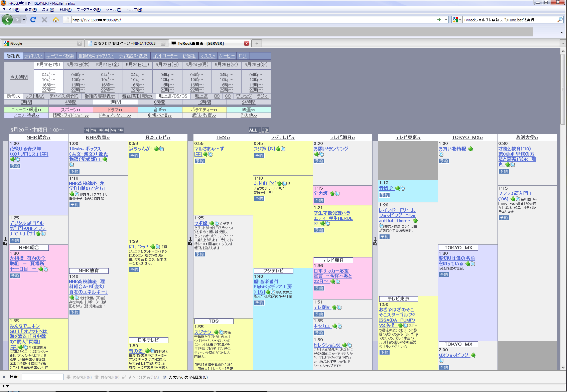Click the Stop loading X icon

[44, 20]
